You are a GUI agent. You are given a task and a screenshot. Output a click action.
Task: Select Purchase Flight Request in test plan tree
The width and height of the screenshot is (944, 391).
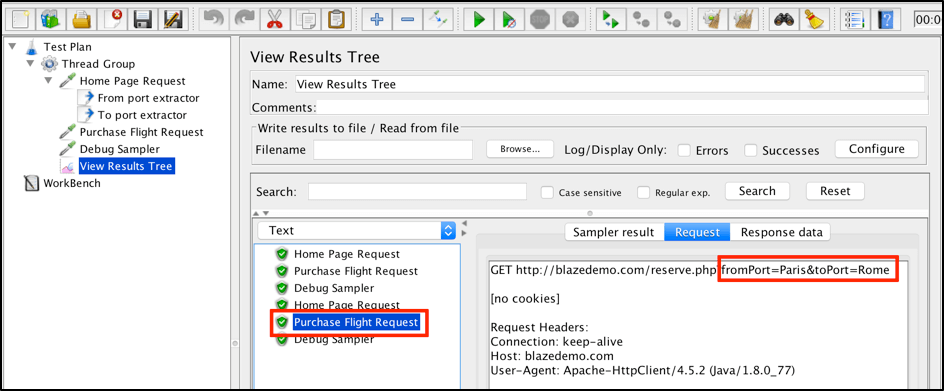(141, 131)
